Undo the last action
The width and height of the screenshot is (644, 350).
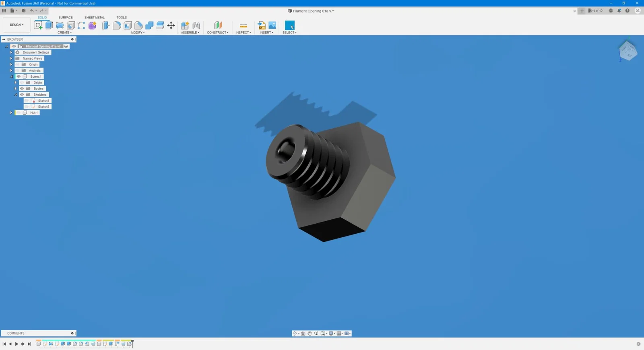click(32, 11)
